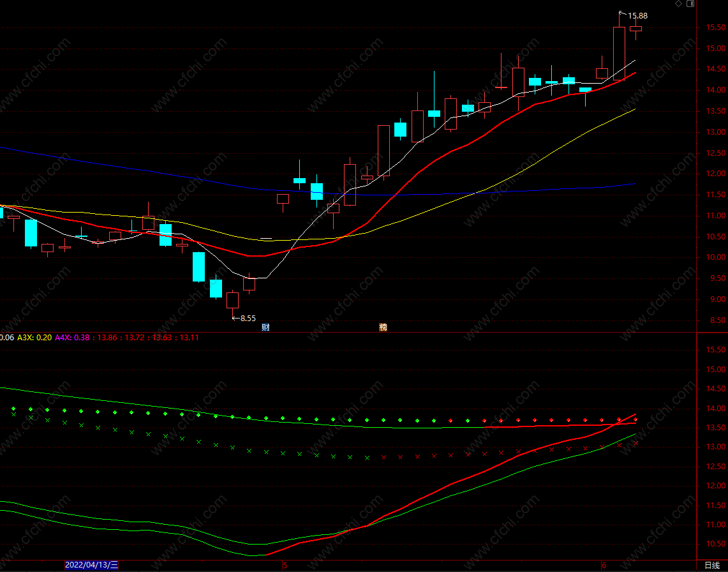Click the 13.86 indicator readout
The height and width of the screenshot is (572, 728).
tap(107, 337)
